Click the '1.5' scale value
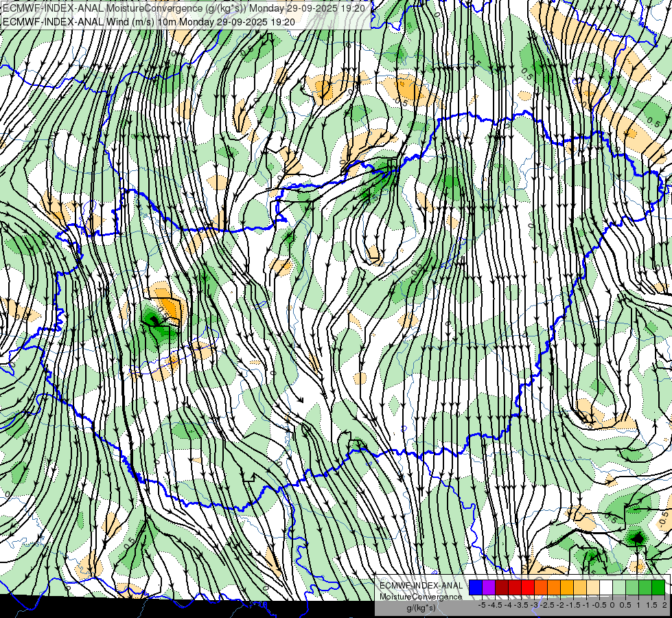This screenshot has width=672, height=618. click(x=651, y=605)
